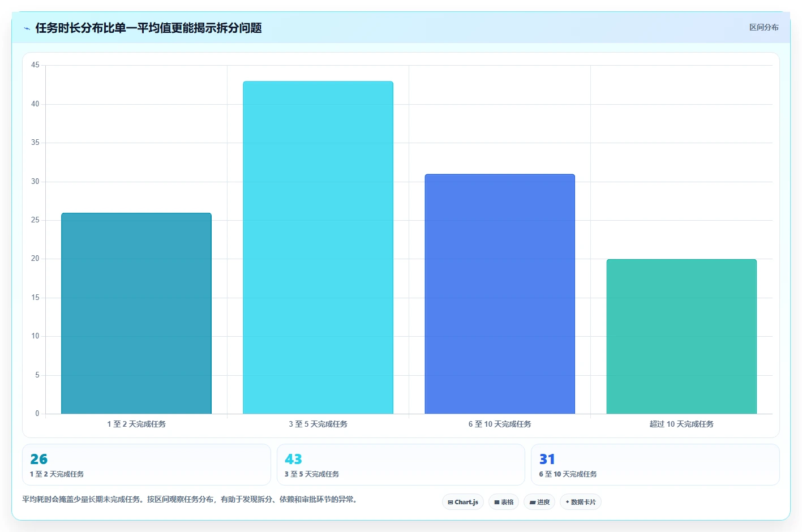
Task: Select the stat card showing 43
Action: pos(401,465)
